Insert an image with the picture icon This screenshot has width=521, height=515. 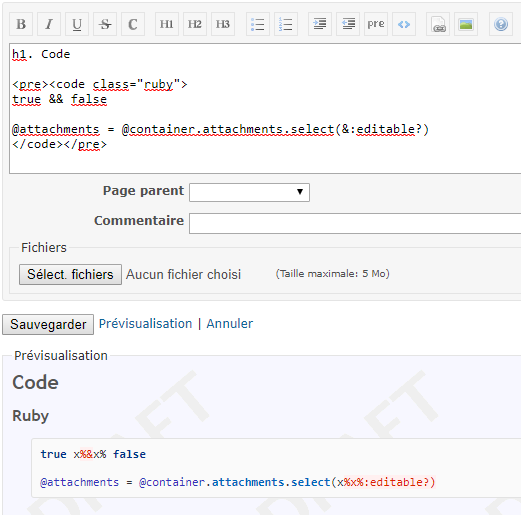(x=466, y=24)
